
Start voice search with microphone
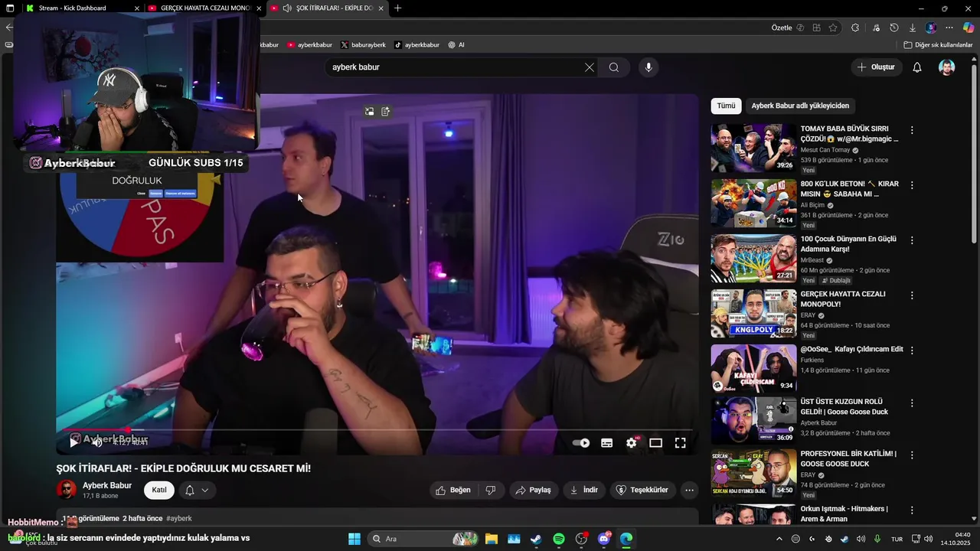(648, 67)
